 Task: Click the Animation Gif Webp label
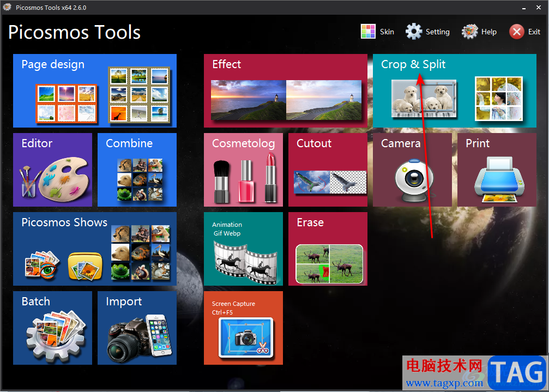pyautogui.click(x=227, y=229)
